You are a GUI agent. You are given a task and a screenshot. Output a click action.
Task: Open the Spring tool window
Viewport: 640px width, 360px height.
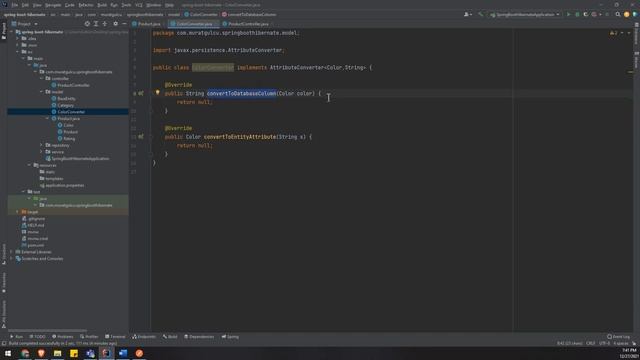230,337
